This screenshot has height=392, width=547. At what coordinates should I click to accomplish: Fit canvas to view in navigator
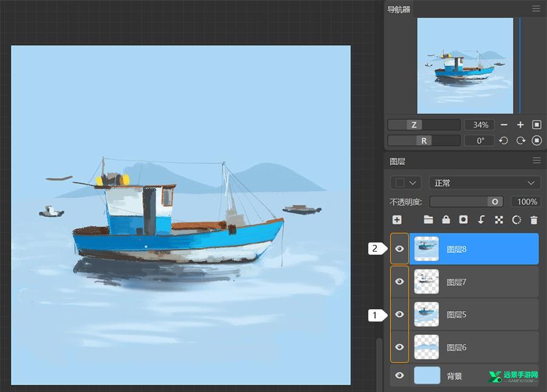537,125
